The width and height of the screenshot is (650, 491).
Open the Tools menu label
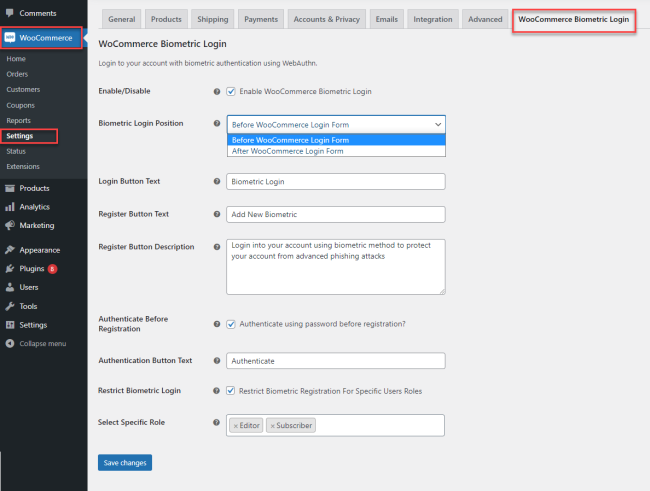(x=28, y=306)
